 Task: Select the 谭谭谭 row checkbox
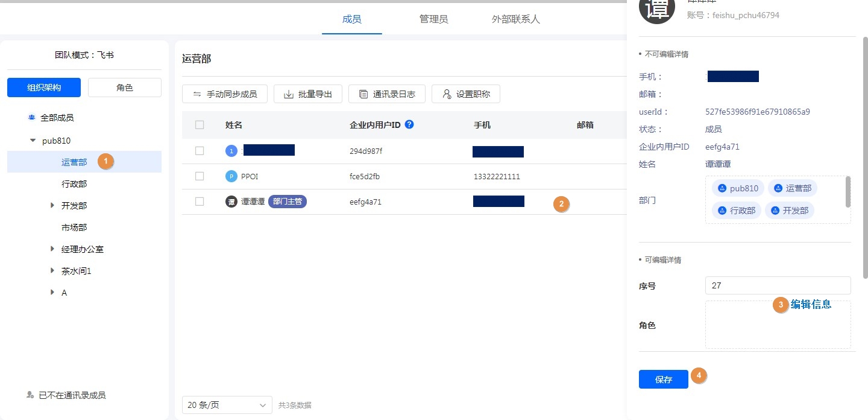[200, 202]
